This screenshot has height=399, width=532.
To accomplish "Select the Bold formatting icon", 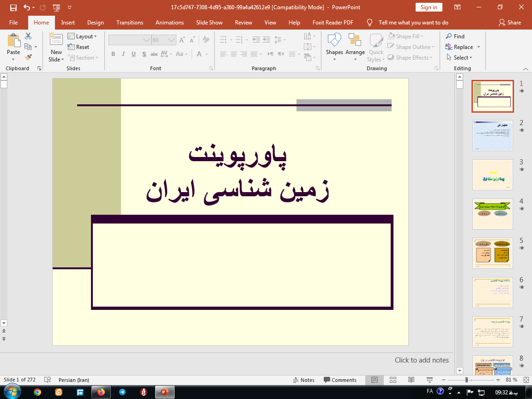I will [x=113, y=54].
